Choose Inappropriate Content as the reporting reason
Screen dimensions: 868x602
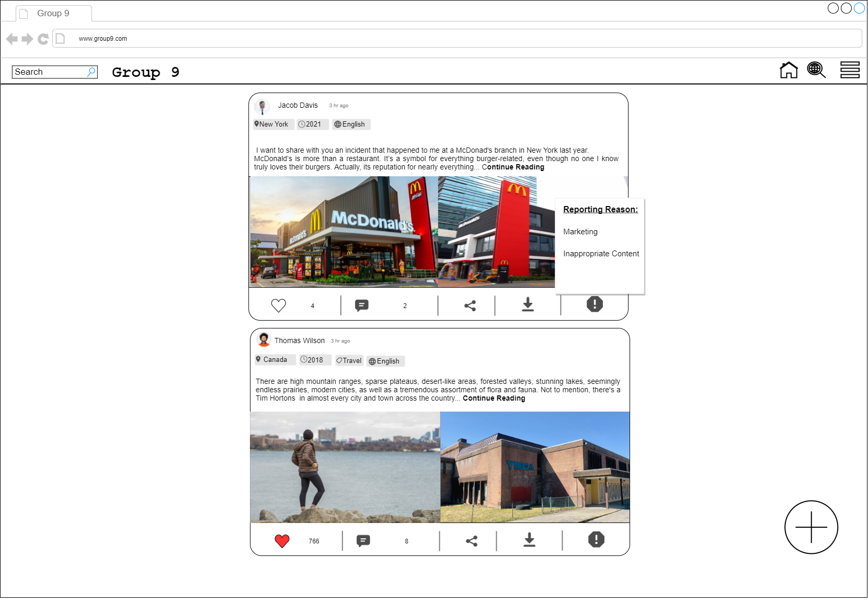click(x=601, y=254)
